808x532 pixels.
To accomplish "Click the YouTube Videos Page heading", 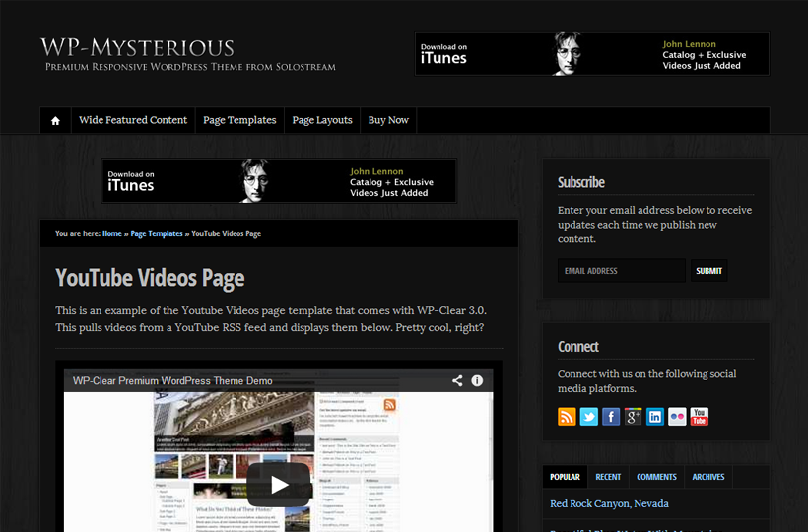I will (x=150, y=278).
